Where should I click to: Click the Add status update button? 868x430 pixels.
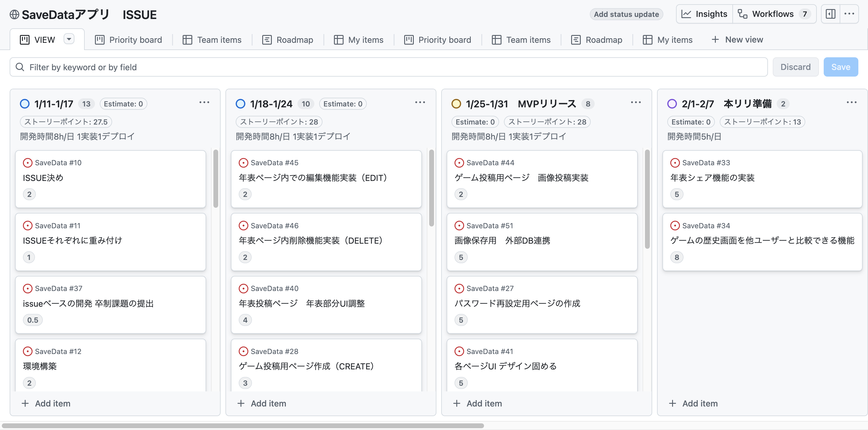pos(626,14)
